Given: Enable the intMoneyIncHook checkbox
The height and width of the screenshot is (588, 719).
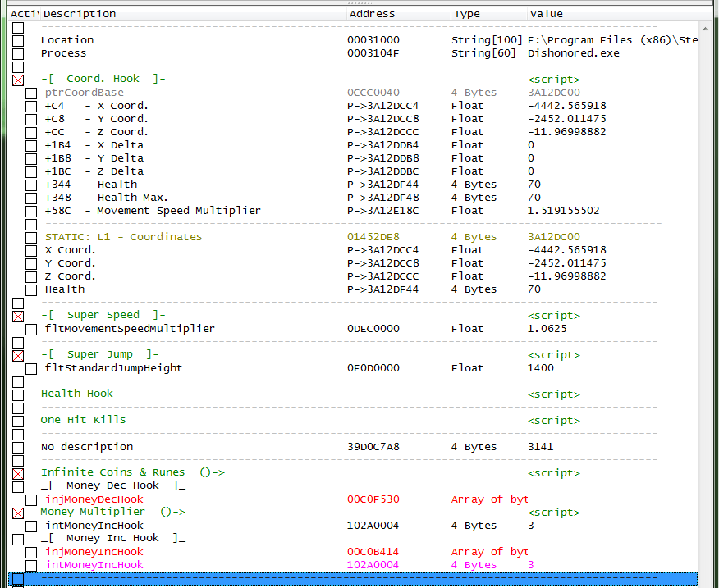Looking at the screenshot, I should pyautogui.click(x=31, y=525).
